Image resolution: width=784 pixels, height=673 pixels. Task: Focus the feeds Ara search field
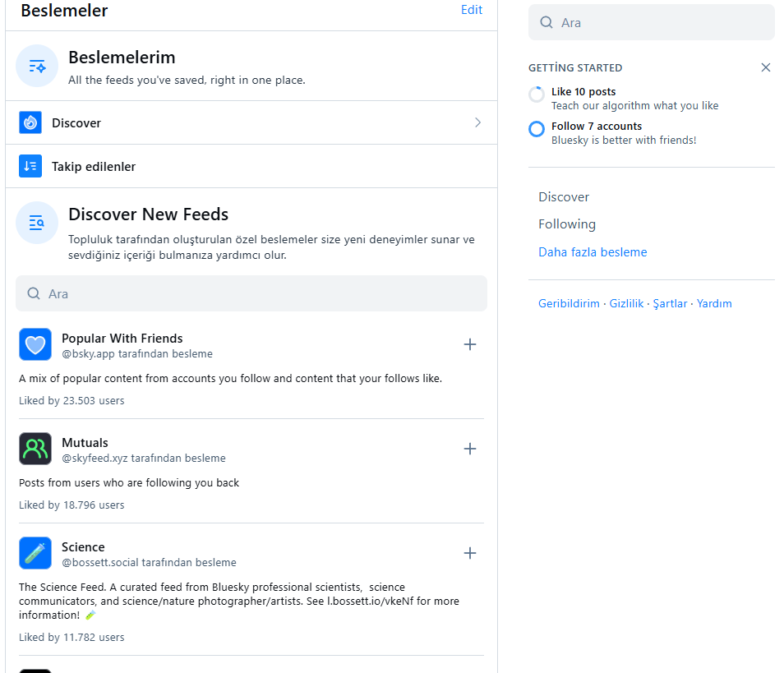[251, 293]
